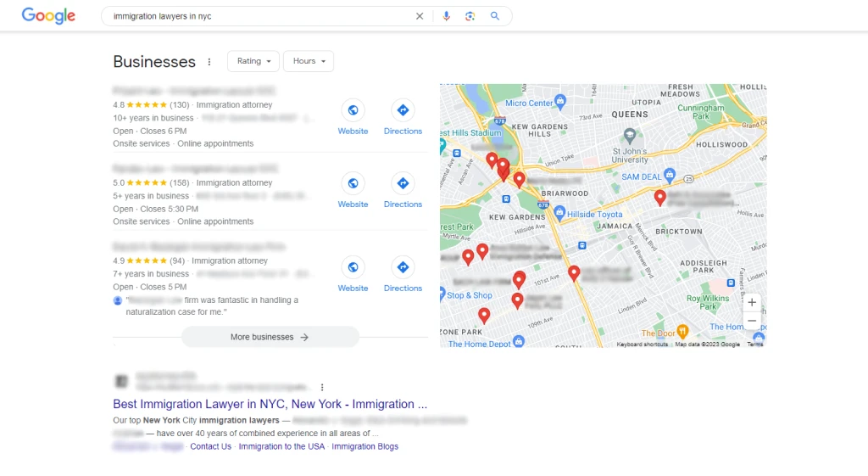Select The Home Depot map marker

518,341
